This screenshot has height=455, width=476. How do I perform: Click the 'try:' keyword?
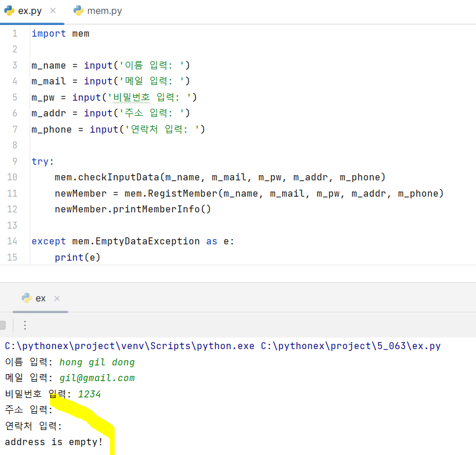click(42, 162)
